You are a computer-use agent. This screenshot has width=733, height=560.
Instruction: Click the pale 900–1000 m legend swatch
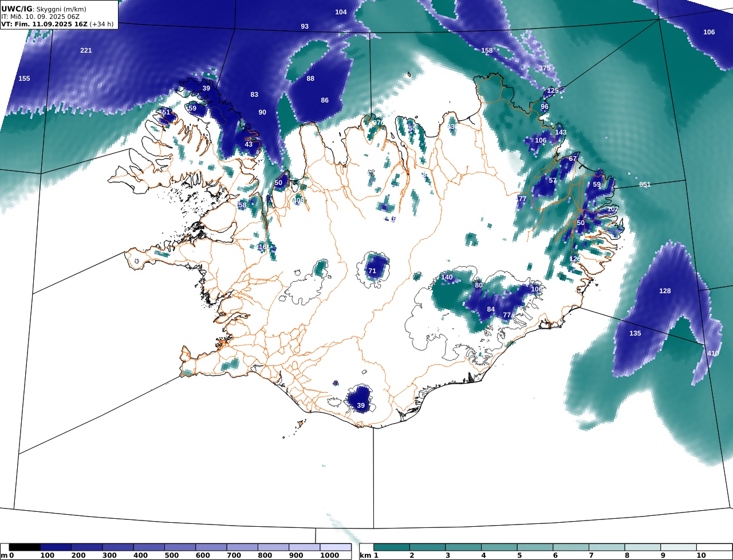304,547
